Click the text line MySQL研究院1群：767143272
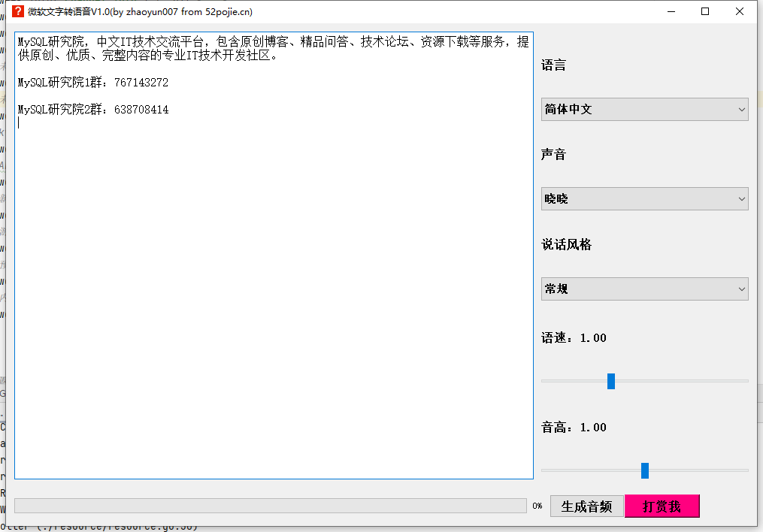763x532 pixels. [x=93, y=83]
